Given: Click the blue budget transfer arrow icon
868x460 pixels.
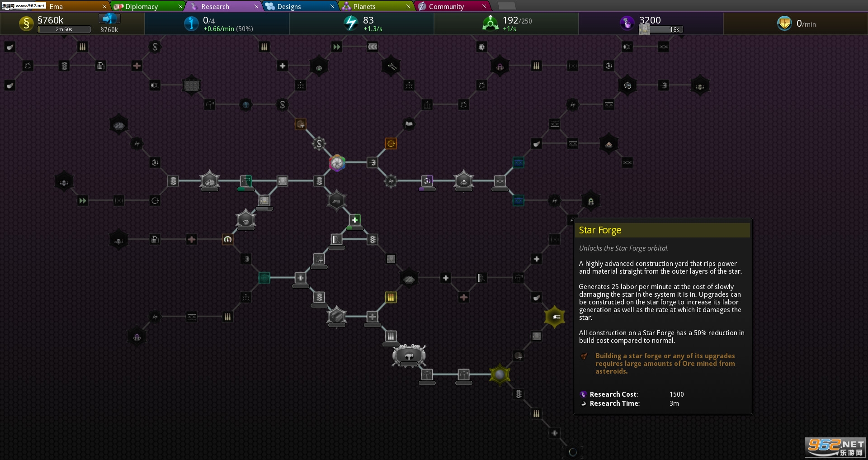Looking at the screenshot, I should tap(109, 19).
